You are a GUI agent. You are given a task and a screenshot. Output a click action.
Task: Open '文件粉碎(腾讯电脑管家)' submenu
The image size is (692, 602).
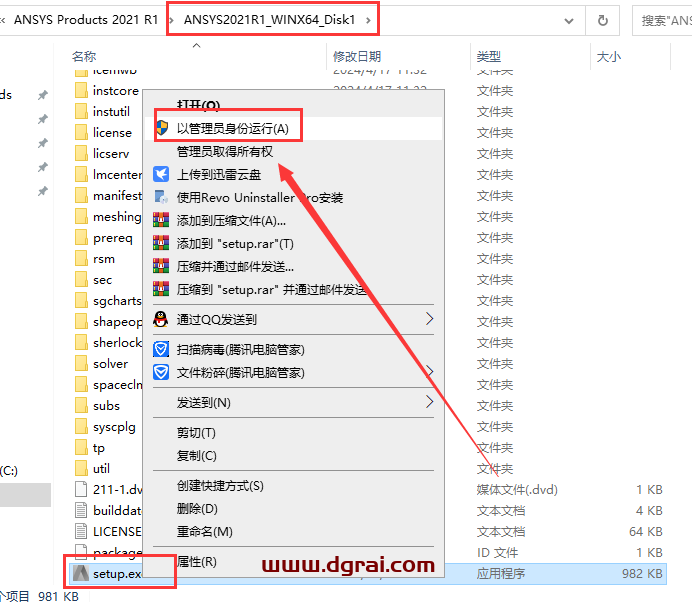click(293, 372)
